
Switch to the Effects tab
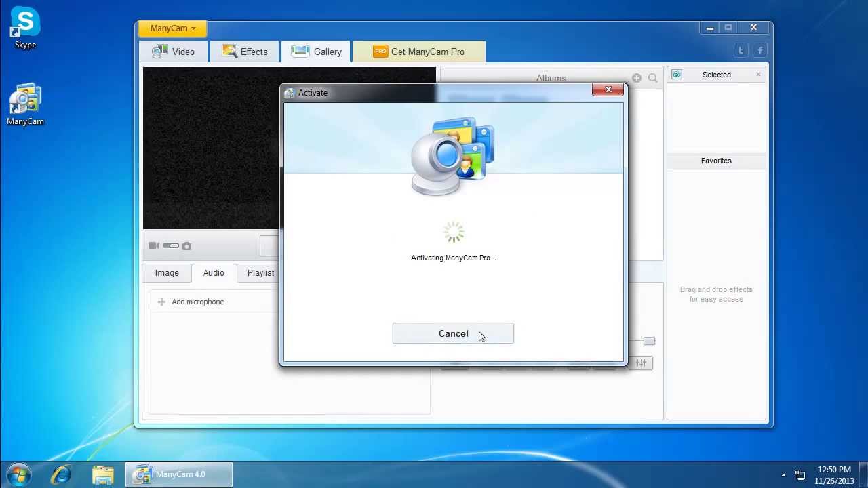coord(245,52)
